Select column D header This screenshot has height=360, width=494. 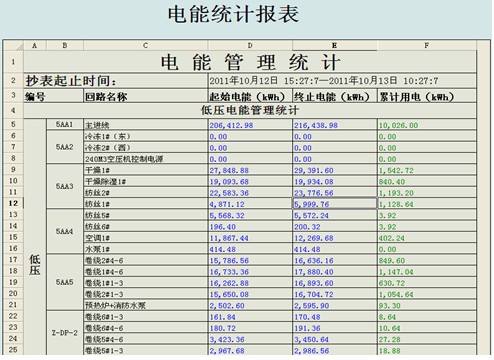pos(250,45)
